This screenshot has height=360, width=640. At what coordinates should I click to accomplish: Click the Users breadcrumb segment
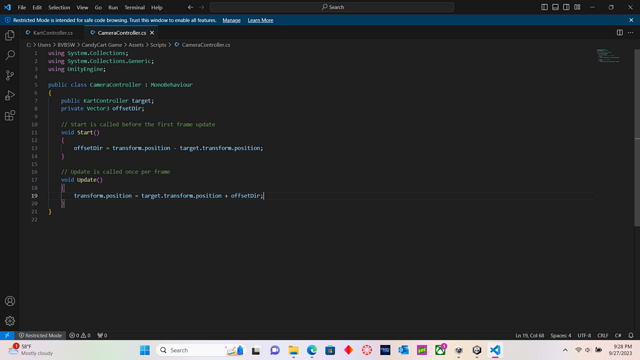click(44, 45)
